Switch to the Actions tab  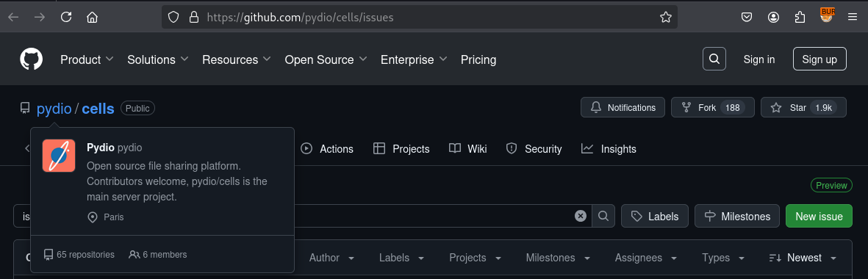coord(327,148)
